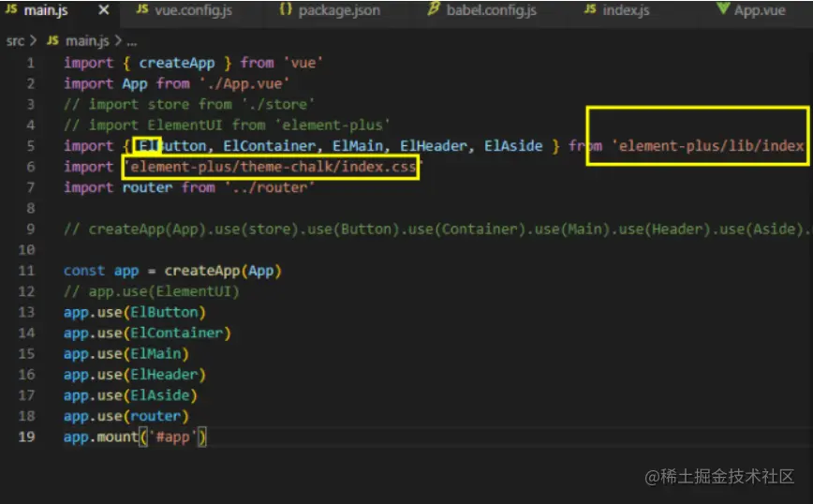Click the braces icon on package.json tab
813x504 pixels.
pos(286,8)
